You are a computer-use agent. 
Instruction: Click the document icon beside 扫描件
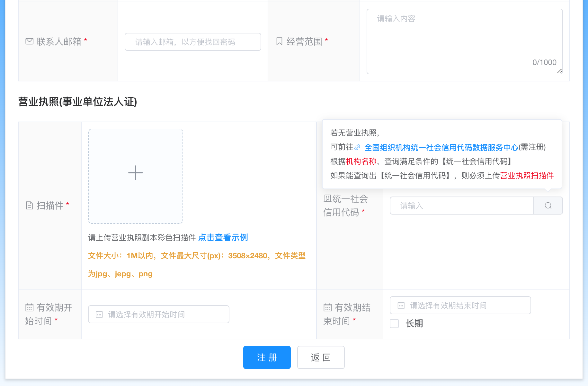pos(29,206)
